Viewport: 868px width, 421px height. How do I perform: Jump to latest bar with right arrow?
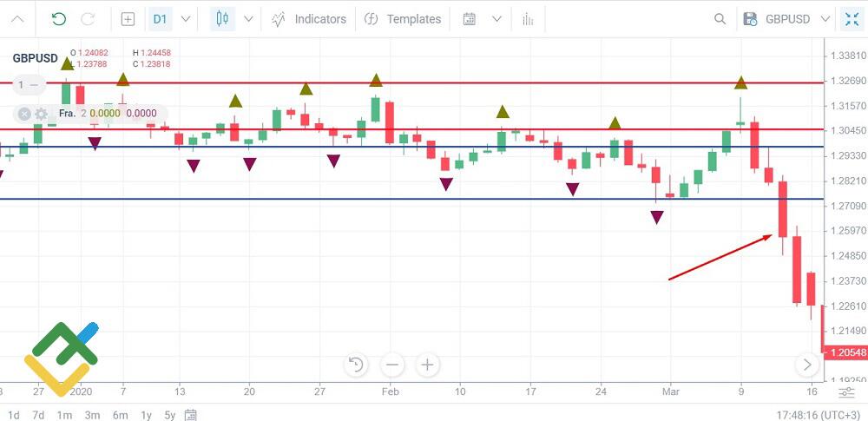(807, 365)
